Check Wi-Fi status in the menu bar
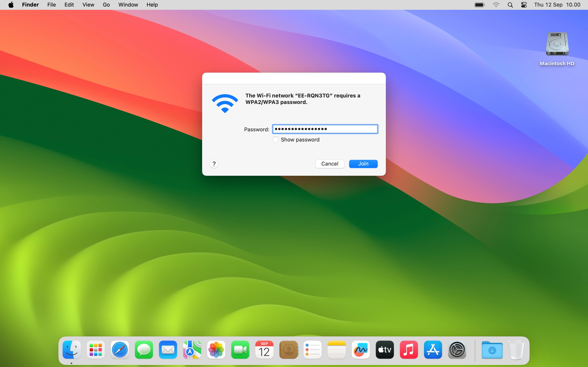 click(x=496, y=5)
